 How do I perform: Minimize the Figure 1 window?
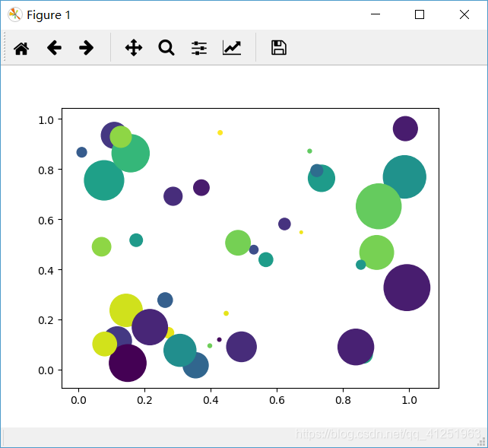[376, 14]
